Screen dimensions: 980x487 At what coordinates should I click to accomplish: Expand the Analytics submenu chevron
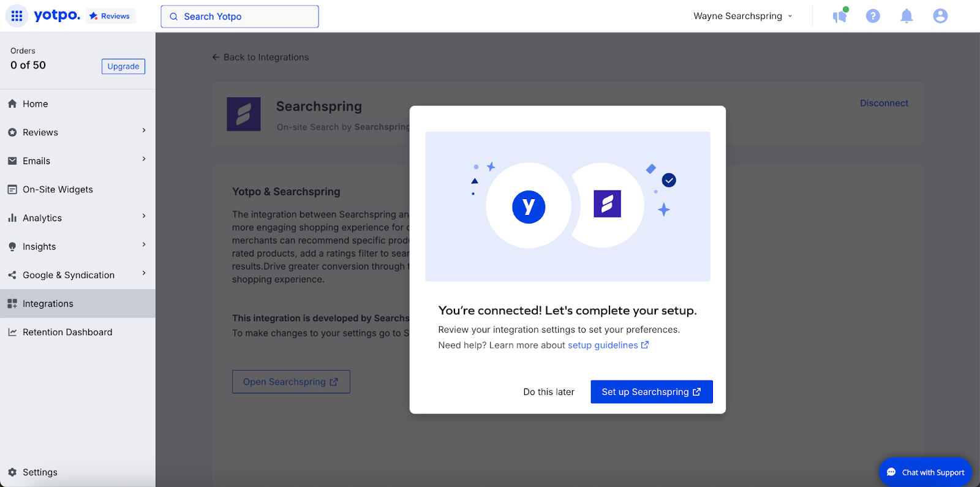144,216
